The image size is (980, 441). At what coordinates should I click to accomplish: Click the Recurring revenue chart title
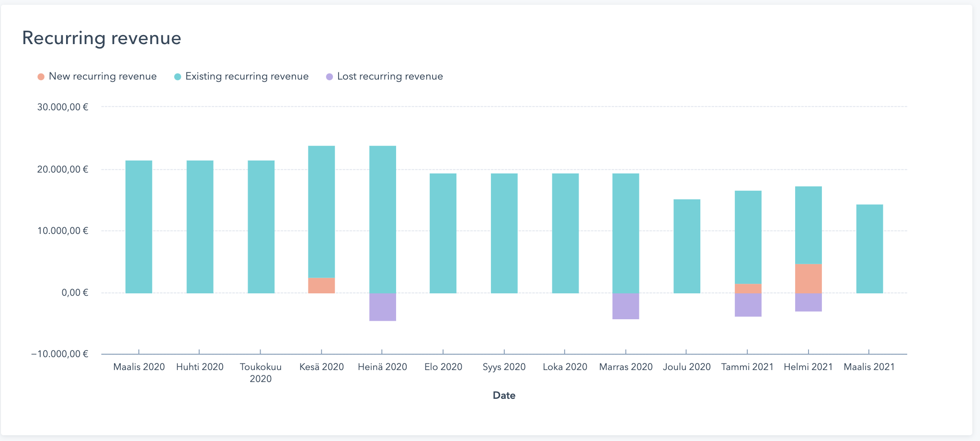[102, 38]
